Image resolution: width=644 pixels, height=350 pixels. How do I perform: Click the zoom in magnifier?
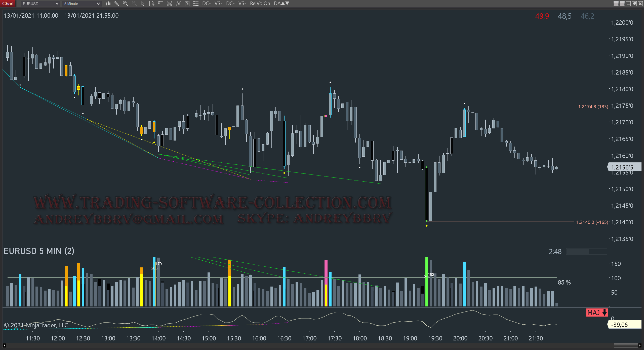[x=125, y=4]
